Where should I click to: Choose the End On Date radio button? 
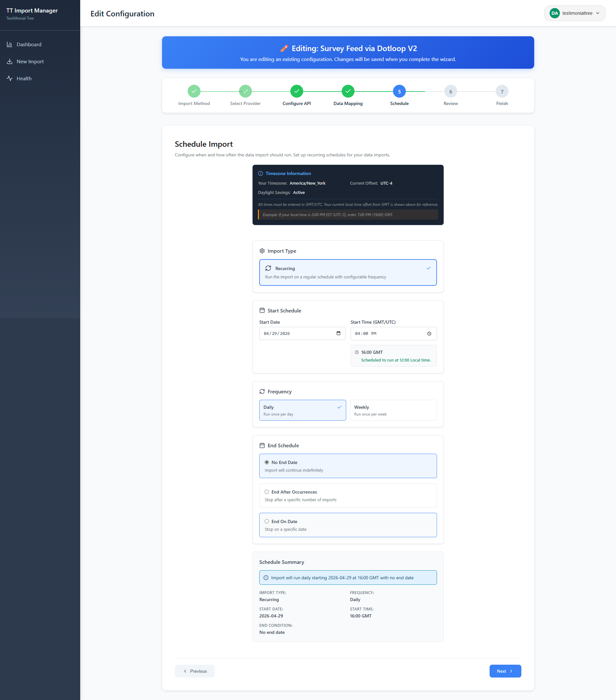click(x=267, y=521)
